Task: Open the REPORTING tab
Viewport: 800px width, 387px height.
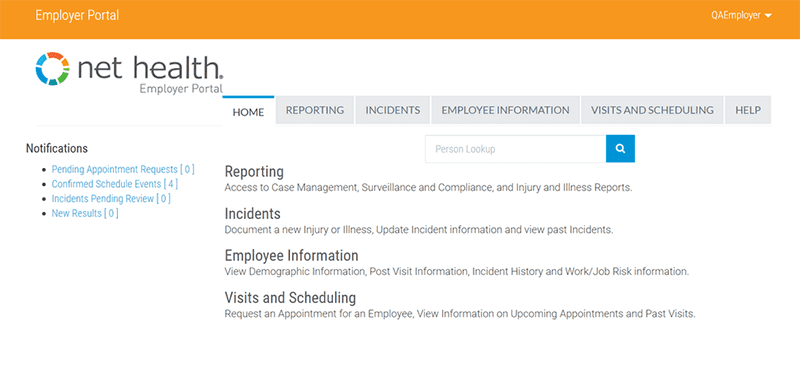Action: [x=315, y=110]
